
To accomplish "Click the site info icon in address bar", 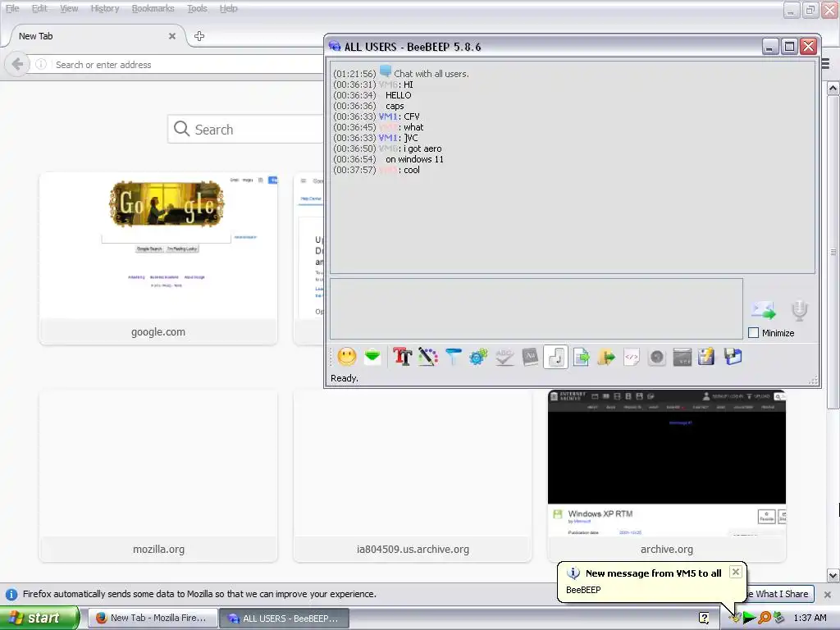I will coord(41,64).
